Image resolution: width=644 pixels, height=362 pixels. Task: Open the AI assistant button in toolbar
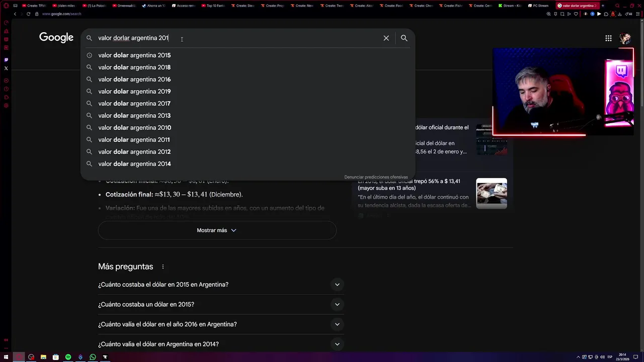[629, 14]
